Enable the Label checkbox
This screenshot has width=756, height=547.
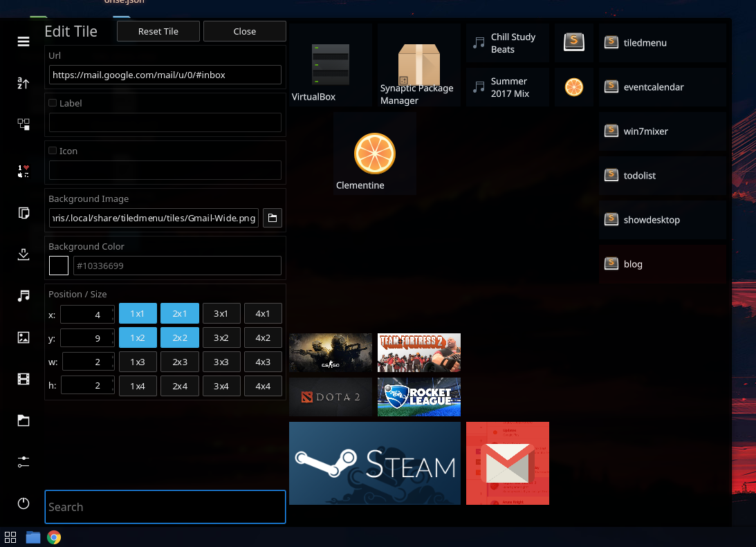(53, 103)
